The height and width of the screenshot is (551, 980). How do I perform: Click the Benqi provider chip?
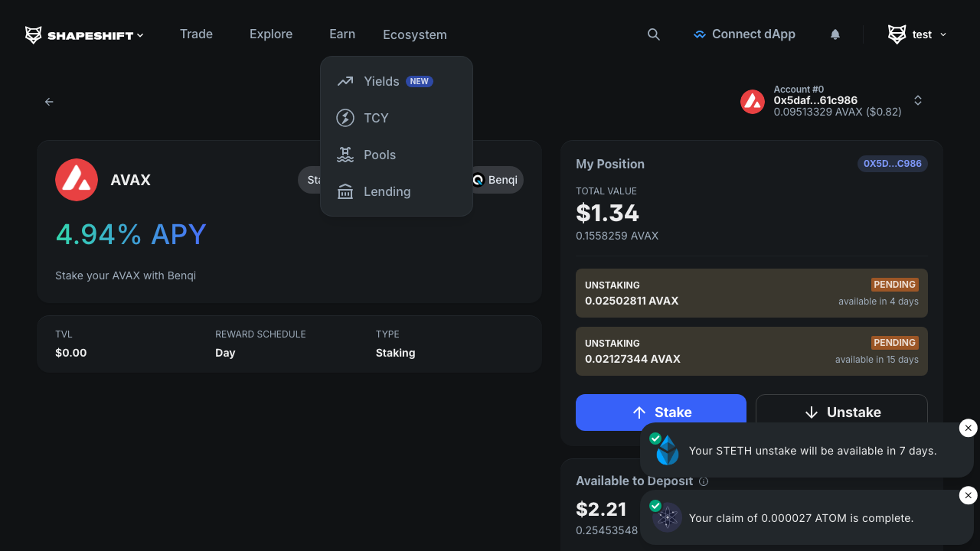click(x=498, y=180)
